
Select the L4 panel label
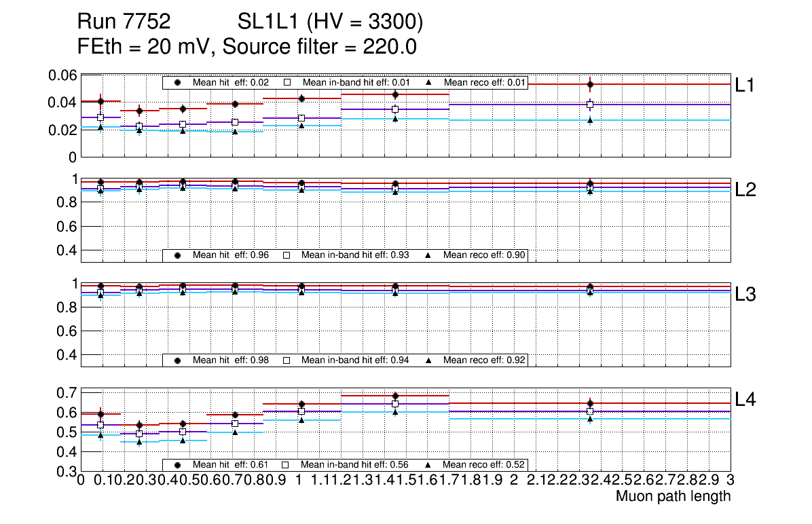point(746,400)
